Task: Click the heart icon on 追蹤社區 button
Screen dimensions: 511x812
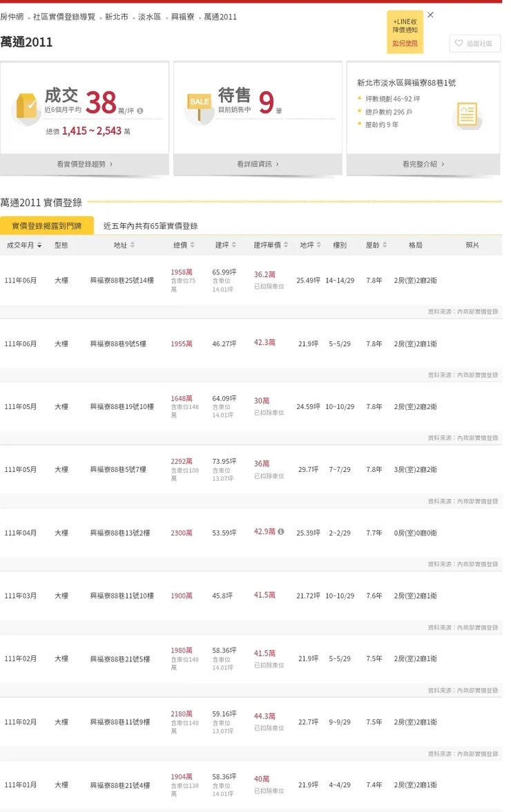Action: point(459,44)
